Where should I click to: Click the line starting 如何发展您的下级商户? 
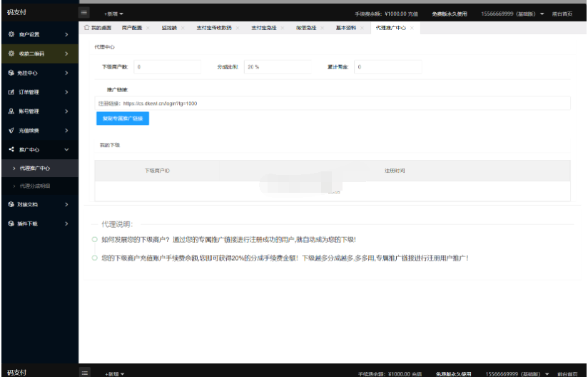(x=228, y=239)
